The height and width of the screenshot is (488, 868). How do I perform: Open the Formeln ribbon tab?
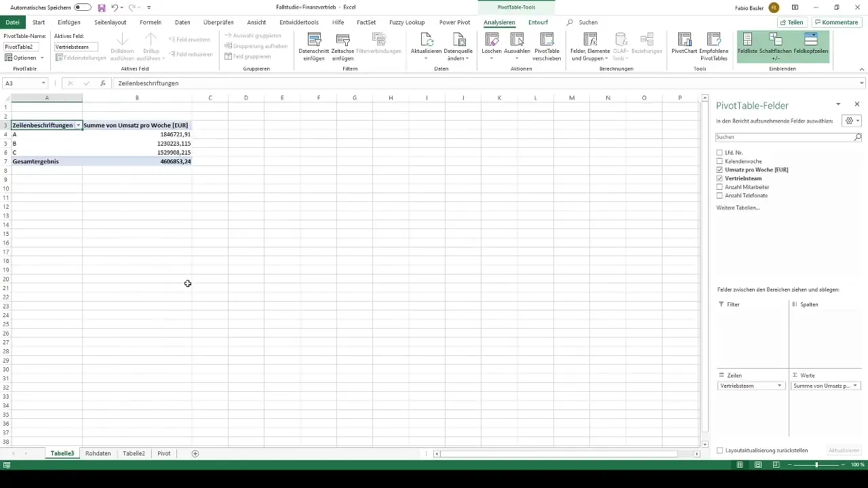tap(151, 22)
